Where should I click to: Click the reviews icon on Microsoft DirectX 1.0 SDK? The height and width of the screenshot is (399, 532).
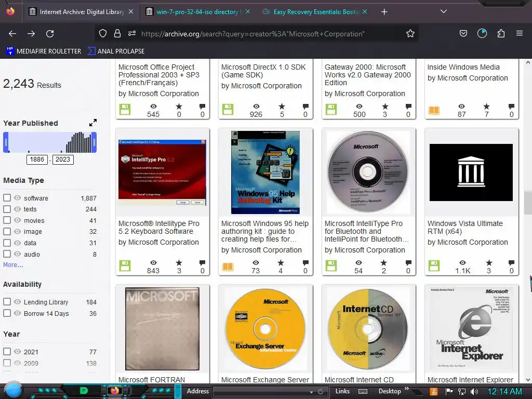tap(305, 107)
